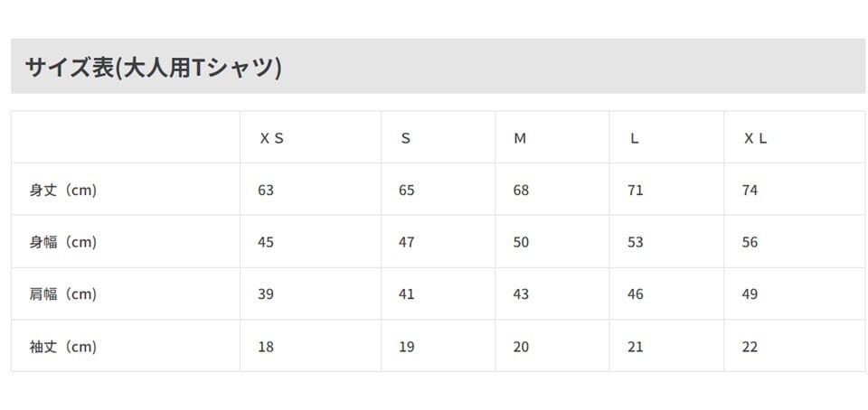
Task: Click the L body width value 53
Action: tap(636, 242)
